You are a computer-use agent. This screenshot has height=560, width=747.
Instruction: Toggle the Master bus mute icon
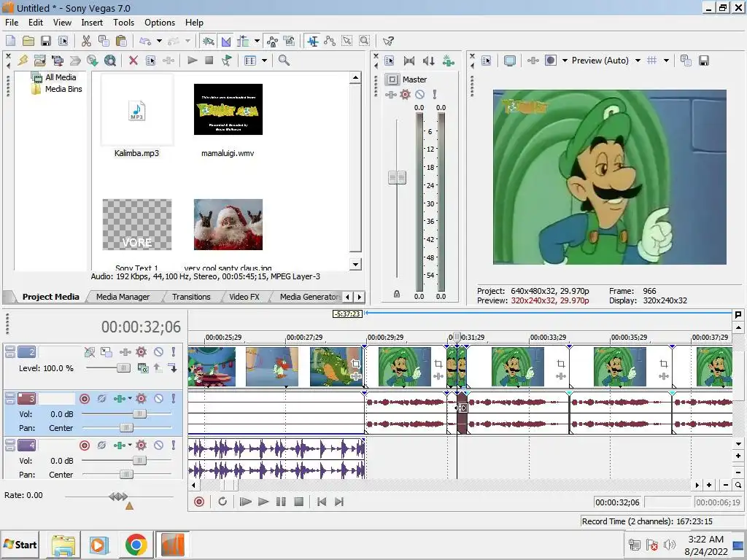pos(419,94)
